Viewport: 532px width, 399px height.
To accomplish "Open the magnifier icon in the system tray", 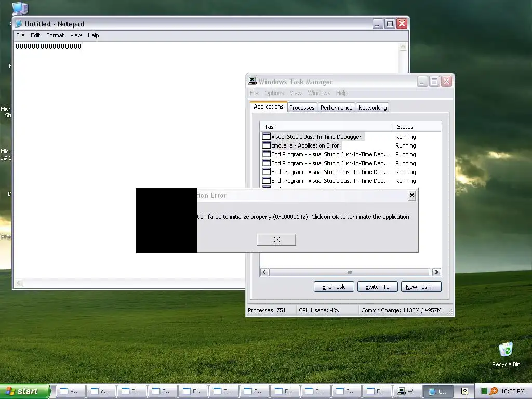I will [494, 391].
